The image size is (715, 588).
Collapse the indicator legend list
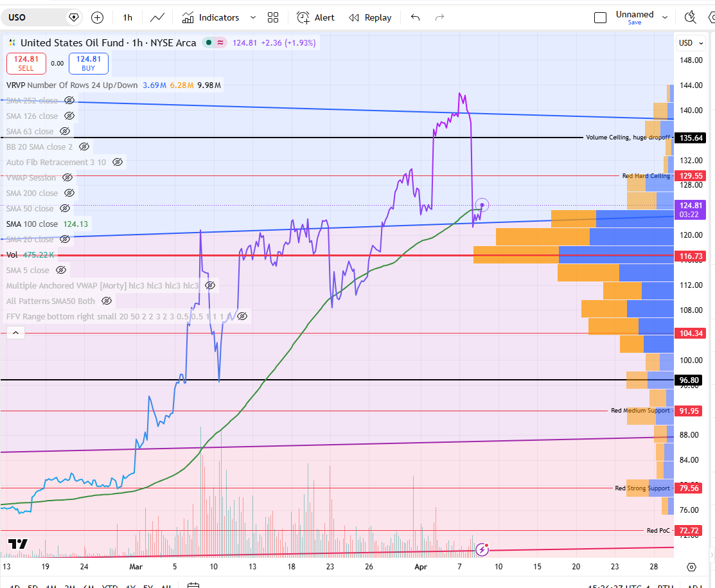pos(15,332)
